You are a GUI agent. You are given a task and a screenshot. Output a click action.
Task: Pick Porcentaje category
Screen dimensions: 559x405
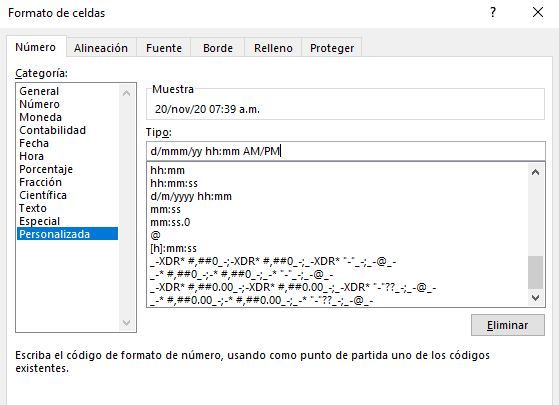(67, 169)
